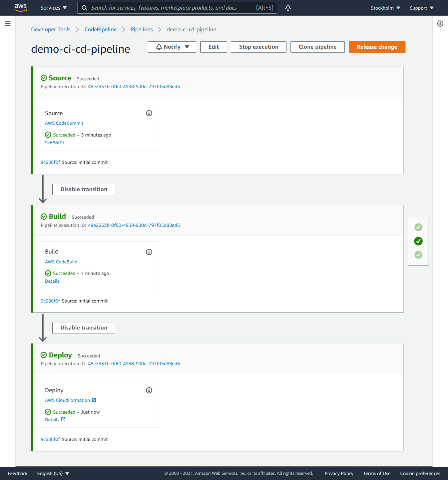
Task: Go to Developer Tools breadcrumb
Action: (x=51, y=29)
